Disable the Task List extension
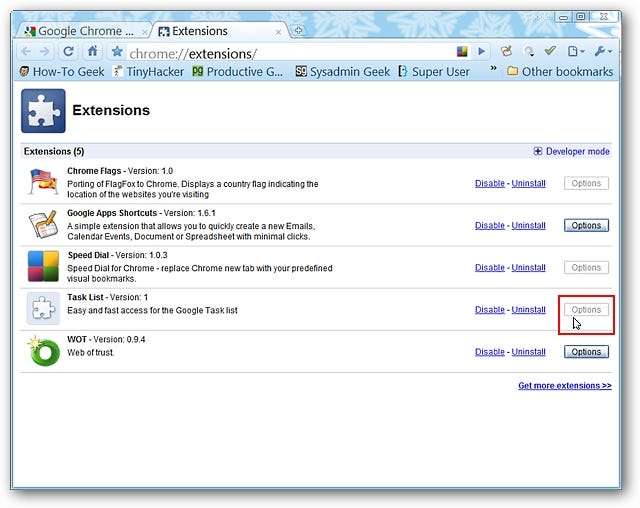Viewport: 640px width, 508px height. coord(490,310)
